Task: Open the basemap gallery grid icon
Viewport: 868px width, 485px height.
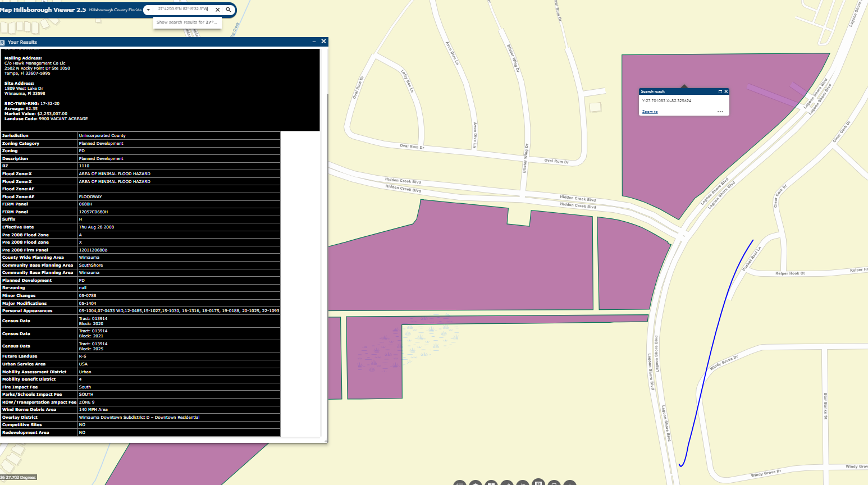Action: (x=491, y=483)
